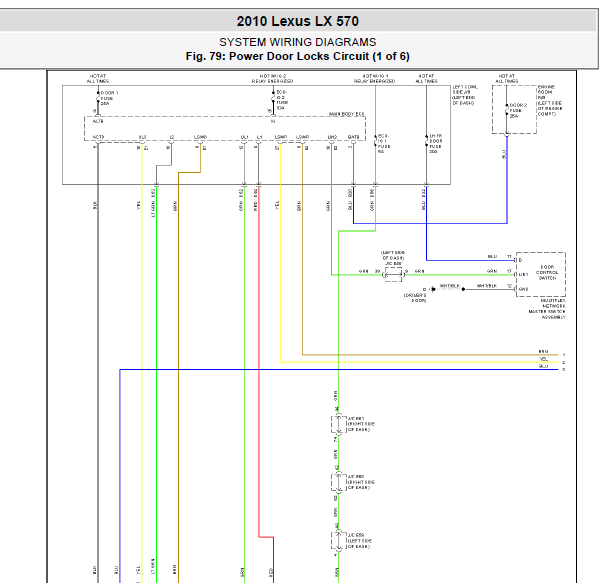Screen dimensions: 601x583
Task: Click the 'HOT W/ IG 1 RELAY ENERGIZED' label
Action: pyautogui.click(x=374, y=79)
